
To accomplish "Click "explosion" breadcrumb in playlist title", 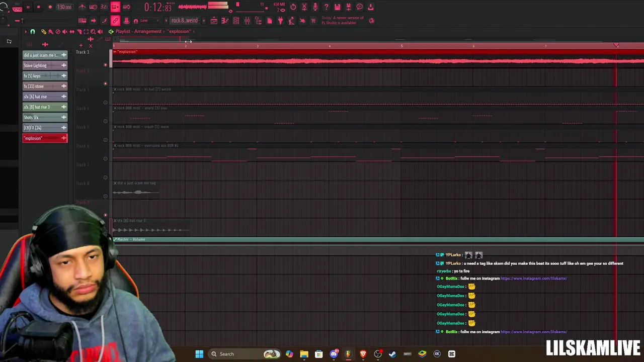I will [179, 32].
